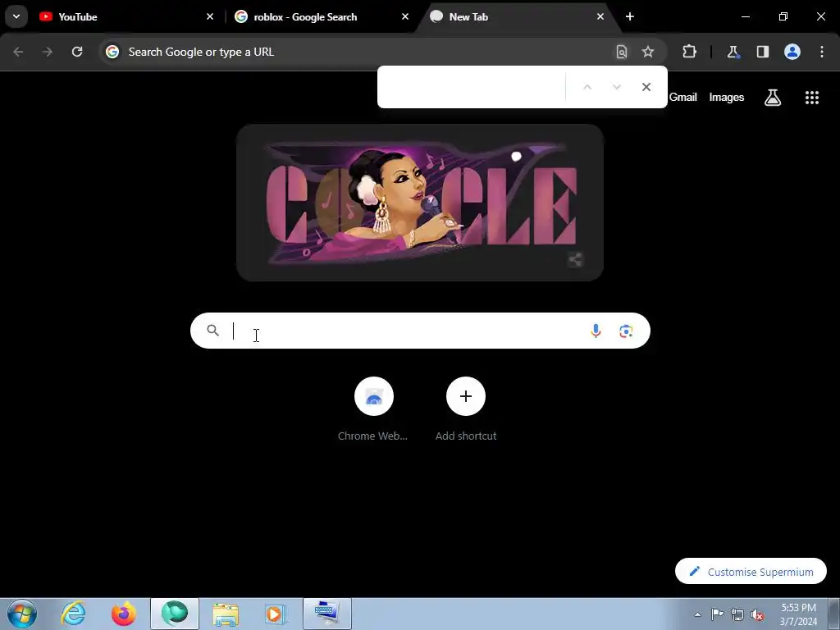Go forward with the forward arrow

(48, 52)
